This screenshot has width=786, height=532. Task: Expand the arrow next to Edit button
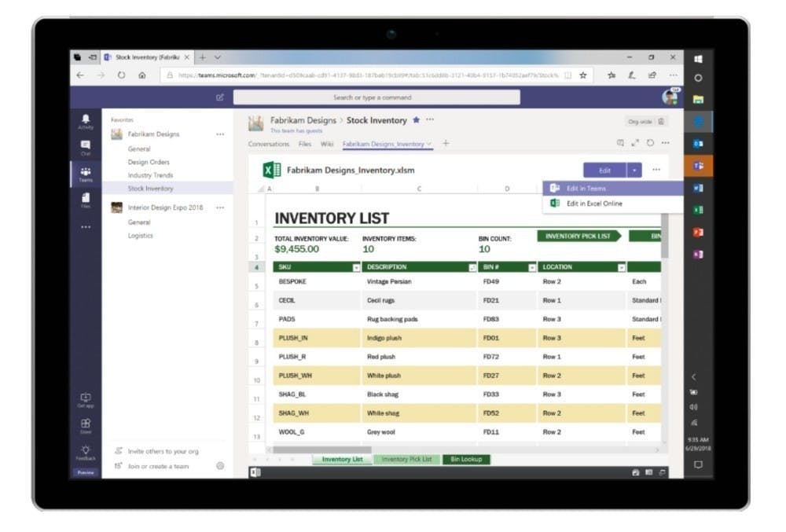[634, 170]
